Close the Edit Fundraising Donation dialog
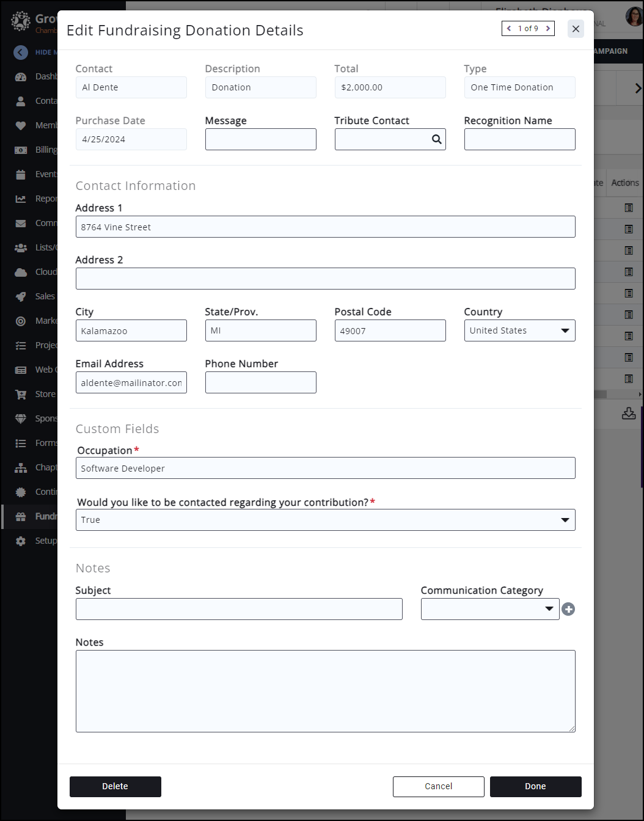644x821 pixels. pos(576,29)
